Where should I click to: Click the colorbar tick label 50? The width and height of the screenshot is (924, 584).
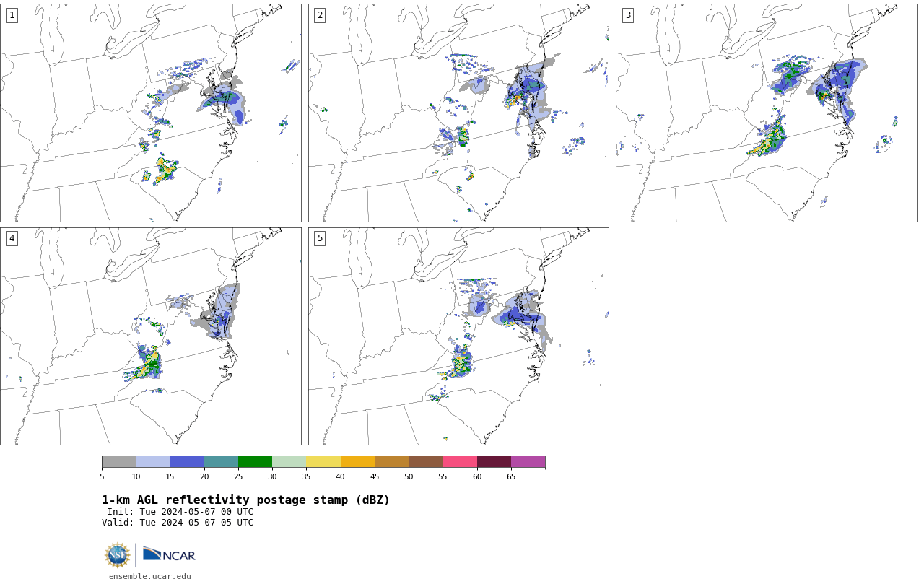[409, 476]
